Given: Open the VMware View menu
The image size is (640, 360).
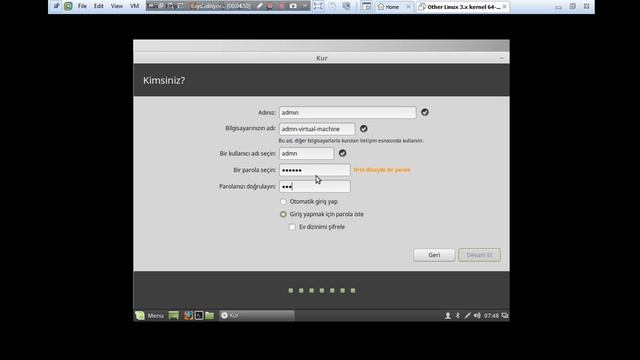Looking at the screenshot, I should click(x=117, y=6).
